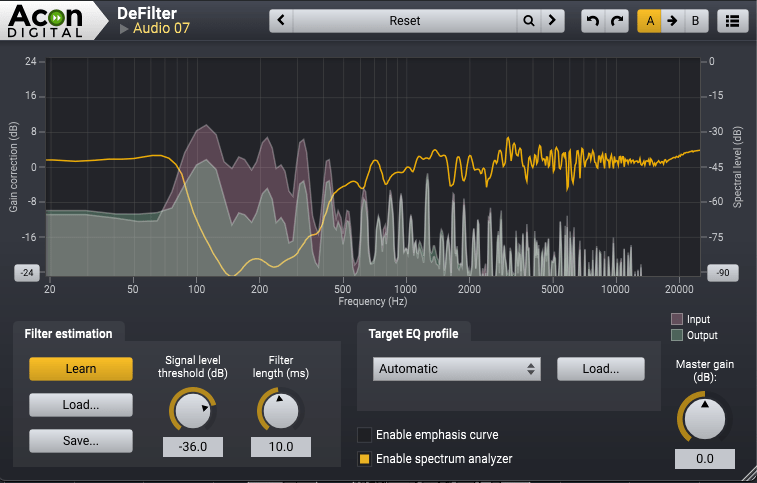
Task: Click Save in Filter estimation
Action: tap(81, 440)
